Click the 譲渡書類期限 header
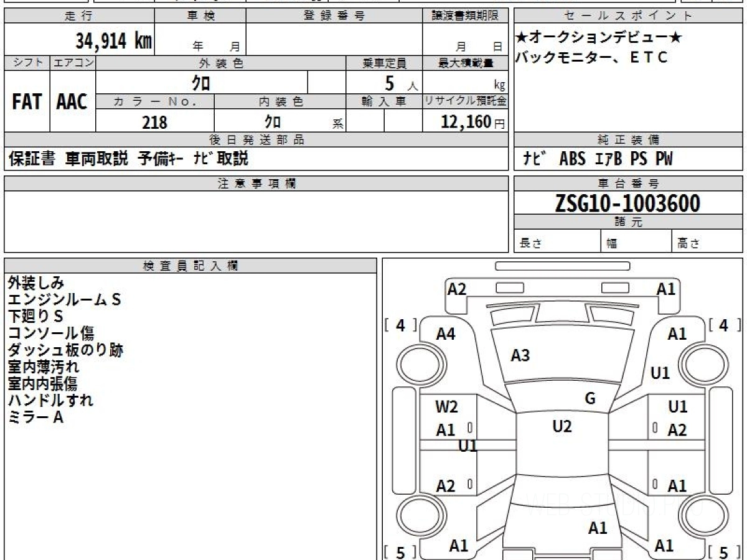 [x=466, y=16]
